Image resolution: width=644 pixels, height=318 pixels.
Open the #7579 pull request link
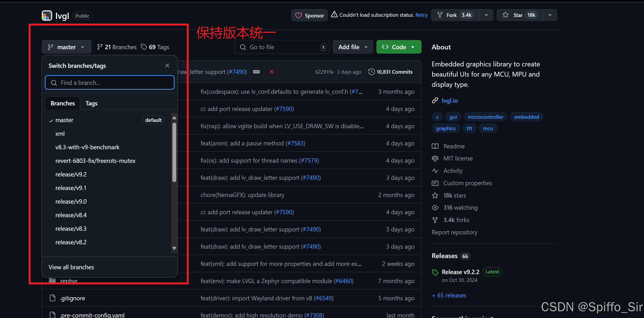coord(309,161)
